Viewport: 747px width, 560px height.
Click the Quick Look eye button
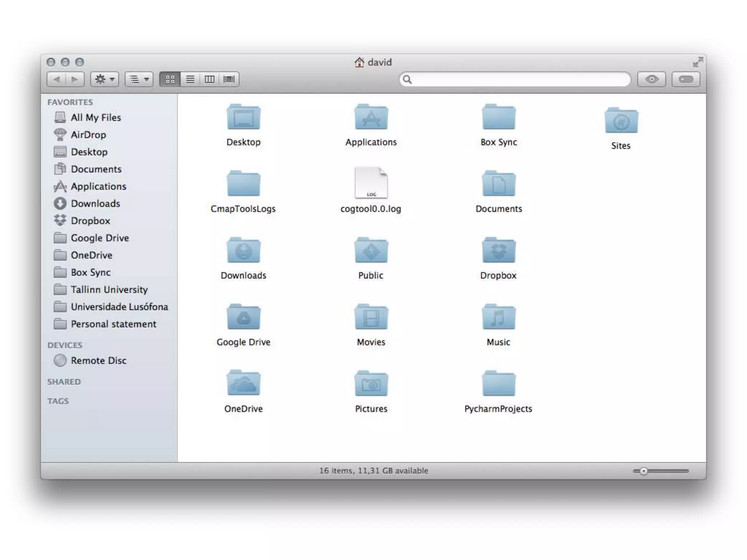651,79
